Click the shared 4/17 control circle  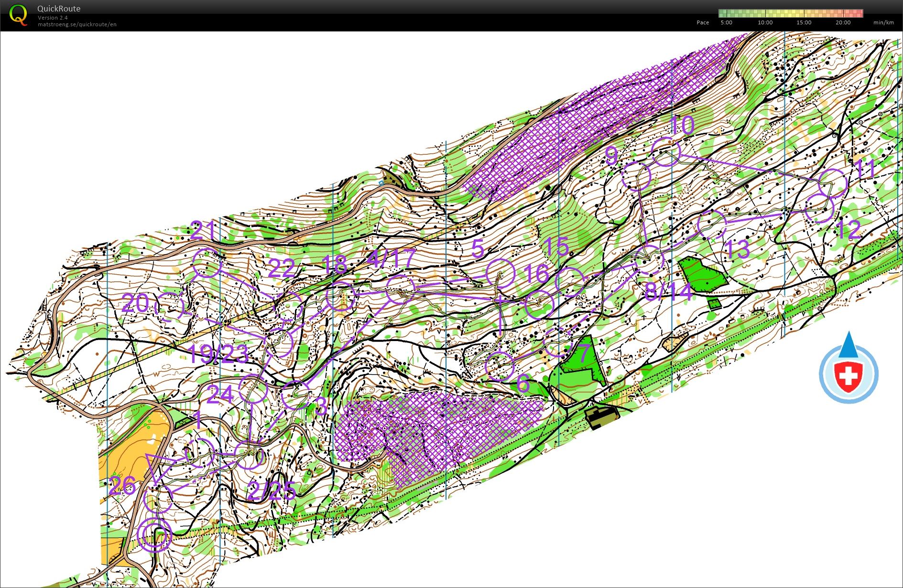[x=400, y=289]
